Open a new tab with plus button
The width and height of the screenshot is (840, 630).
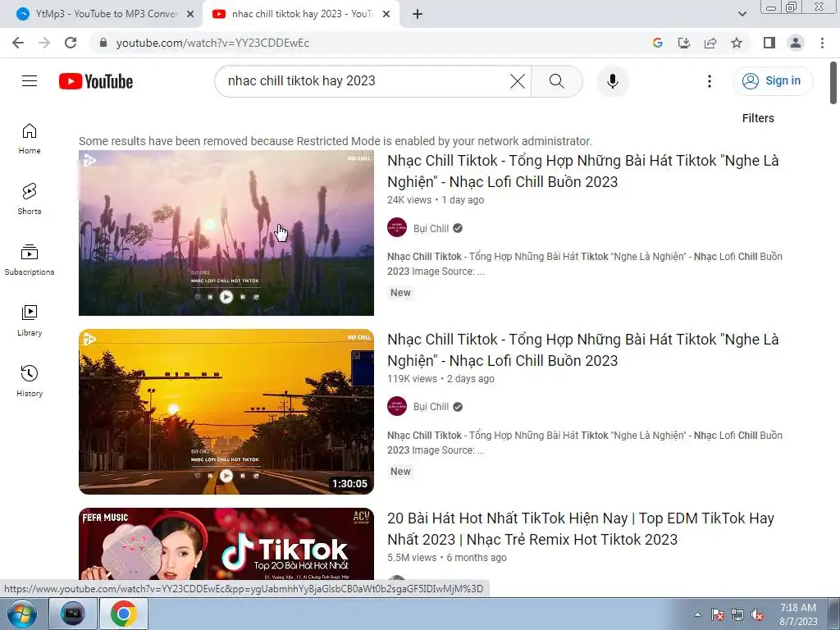[x=418, y=14]
